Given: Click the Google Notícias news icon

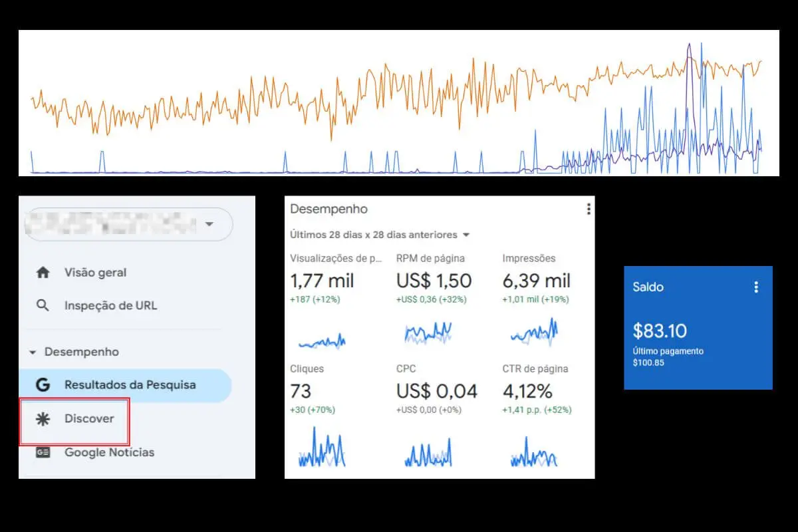Looking at the screenshot, I should (x=43, y=452).
